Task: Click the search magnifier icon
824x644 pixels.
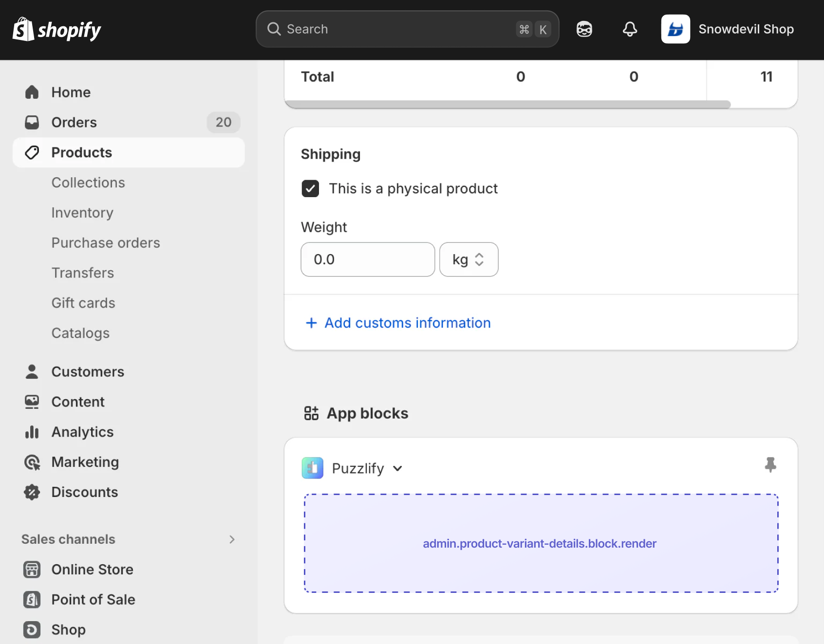Action: tap(274, 29)
